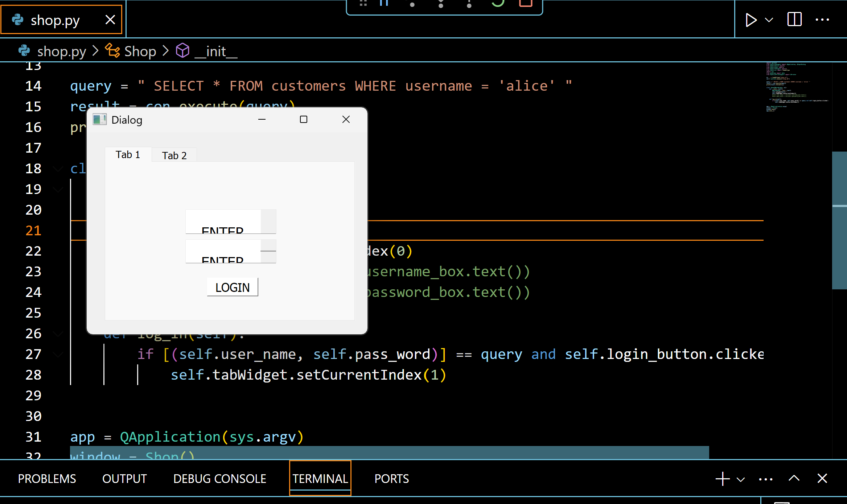Click line number 14 in the gutter
The image size is (847, 504).
[x=33, y=86]
